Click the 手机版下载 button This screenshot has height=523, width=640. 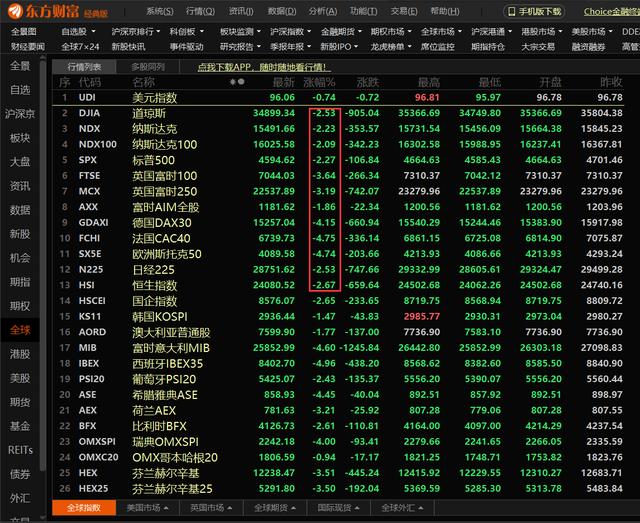[534, 11]
